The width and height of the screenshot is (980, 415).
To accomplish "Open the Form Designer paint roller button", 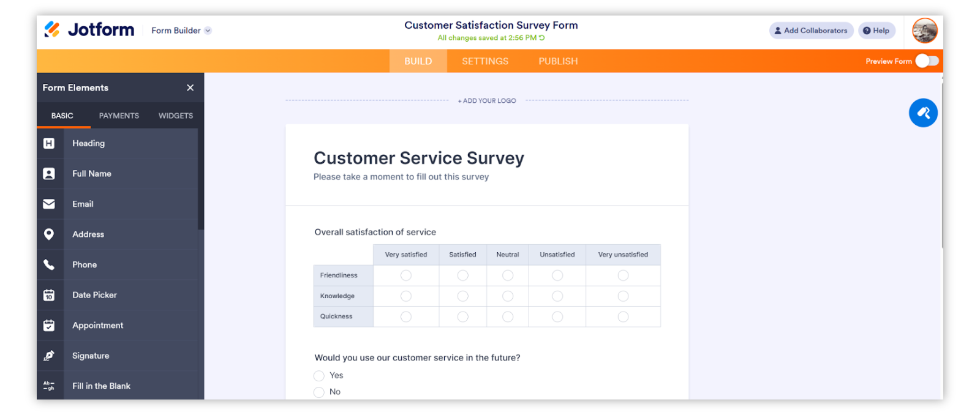I will click(x=923, y=113).
